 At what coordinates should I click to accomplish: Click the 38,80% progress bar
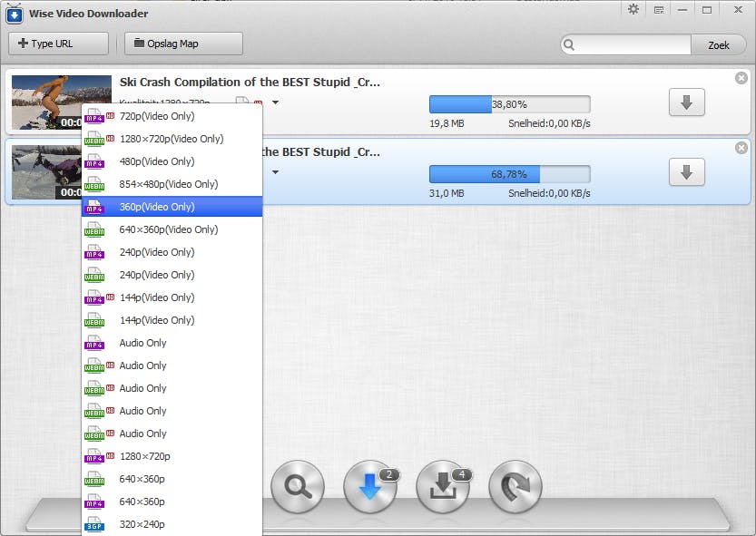(x=510, y=104)
